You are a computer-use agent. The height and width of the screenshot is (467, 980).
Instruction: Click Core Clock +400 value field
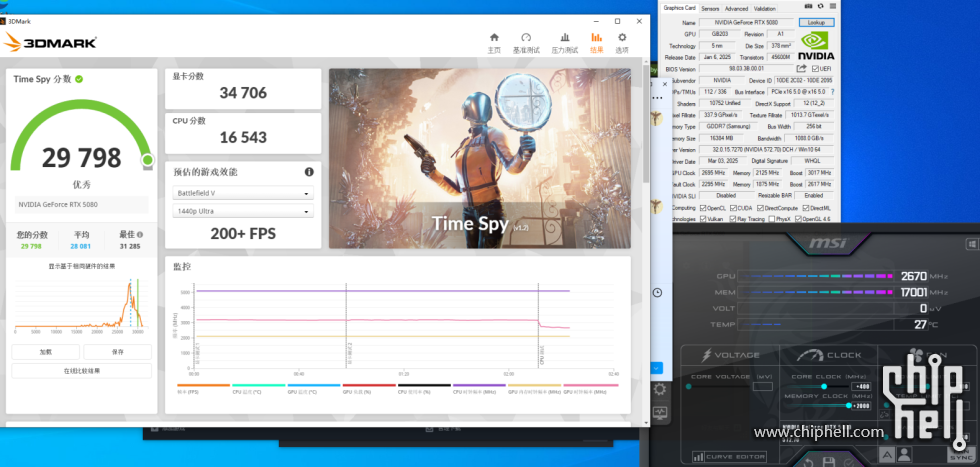(x=861, y=386)
